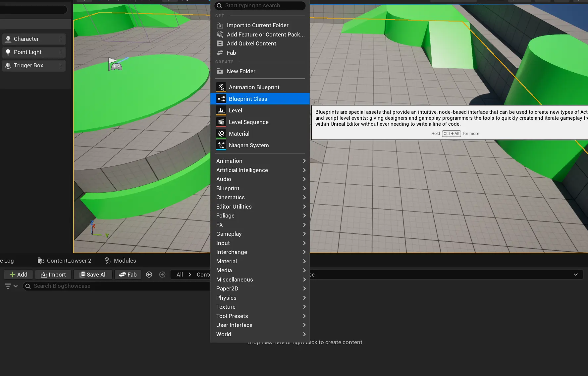The image size is (588, 376).
Task: Expand the Animation submenu
Action: coord(260,161)
